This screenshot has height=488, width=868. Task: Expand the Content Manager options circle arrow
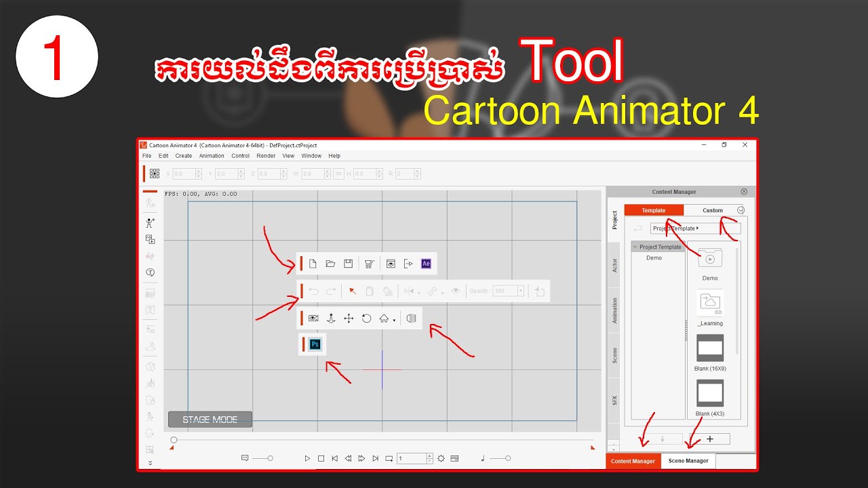point(741,210)
